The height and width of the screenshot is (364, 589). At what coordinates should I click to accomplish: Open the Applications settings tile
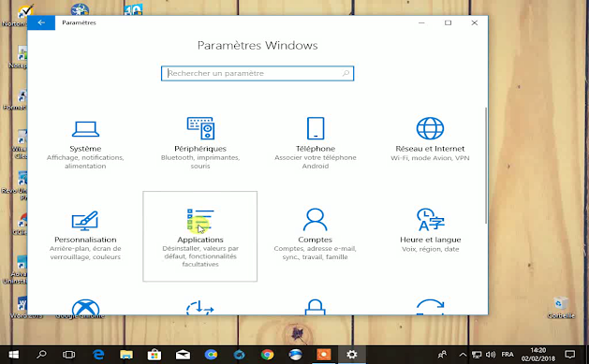click(199, 236)
